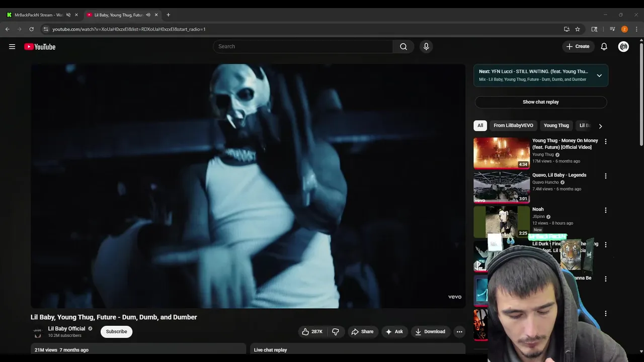Screen dimensions: 644x362
Task: Open the Quavo Huncho channel name
Action: (545, 182)
